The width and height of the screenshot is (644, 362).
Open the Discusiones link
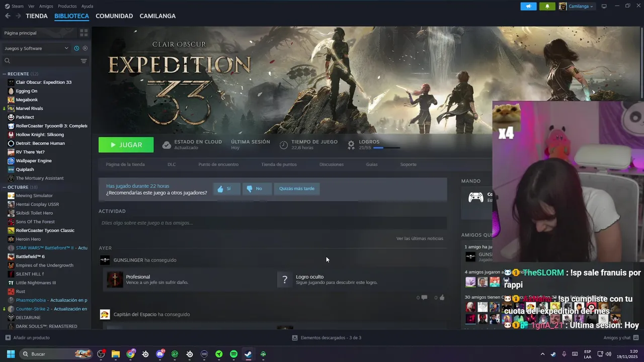coord(332,164)
